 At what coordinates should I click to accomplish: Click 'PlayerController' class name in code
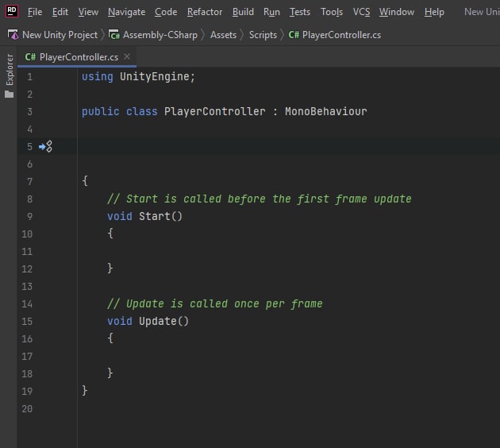pos(214,111)
